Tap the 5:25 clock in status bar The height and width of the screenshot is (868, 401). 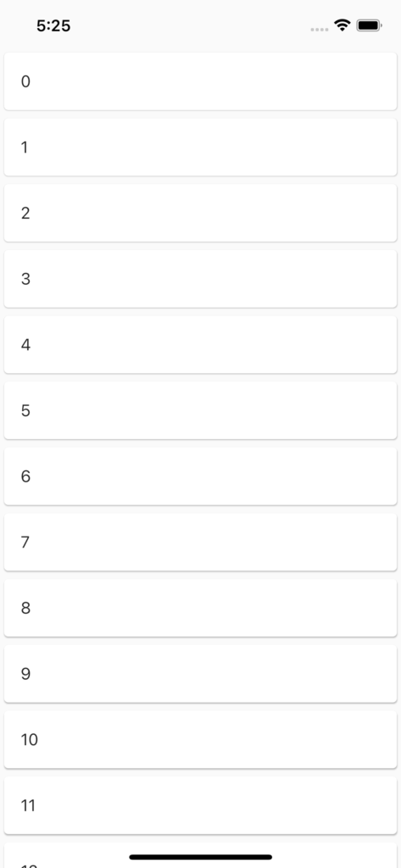(53, 25)
